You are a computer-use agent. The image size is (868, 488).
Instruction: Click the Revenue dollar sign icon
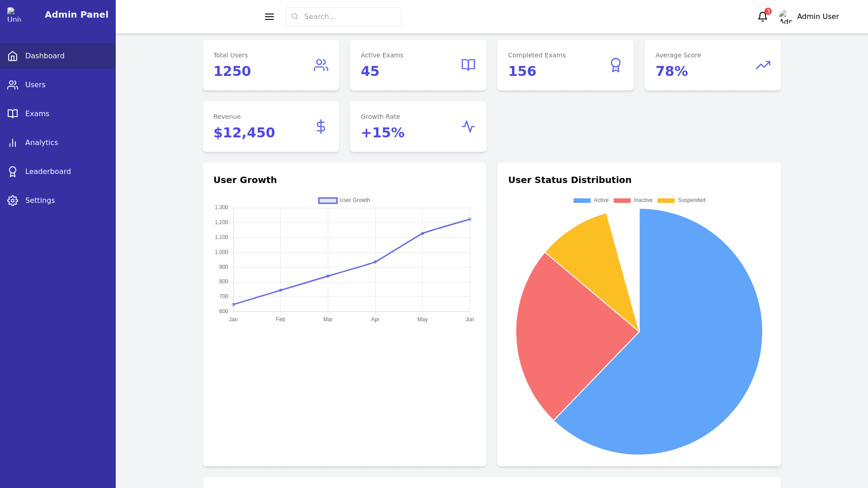321,127
